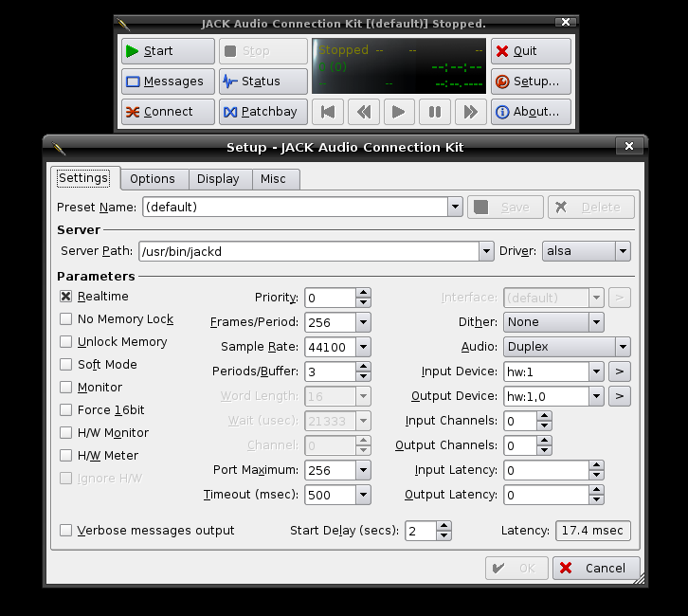Click the transport backward rewind icon

point(363,112)
